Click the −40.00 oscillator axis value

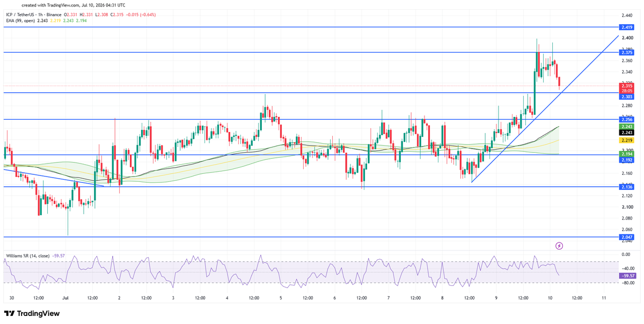pyautogui.click(x=627, y=269)
